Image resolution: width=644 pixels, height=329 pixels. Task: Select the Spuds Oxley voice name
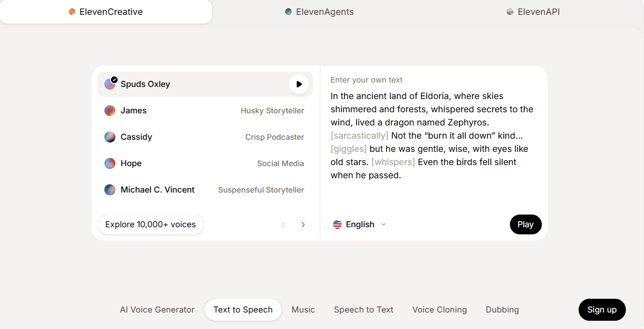point(146,84)
